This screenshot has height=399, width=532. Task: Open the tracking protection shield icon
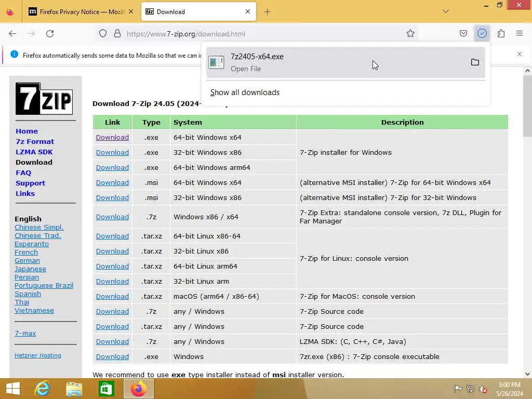click(x=103, y=34)
